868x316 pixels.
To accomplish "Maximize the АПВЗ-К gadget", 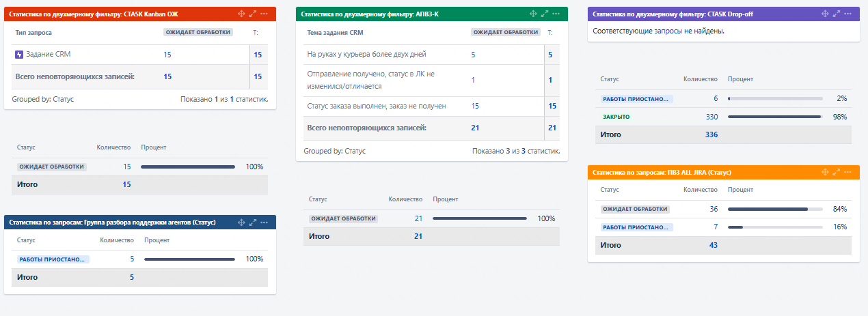I will [545, 14].
